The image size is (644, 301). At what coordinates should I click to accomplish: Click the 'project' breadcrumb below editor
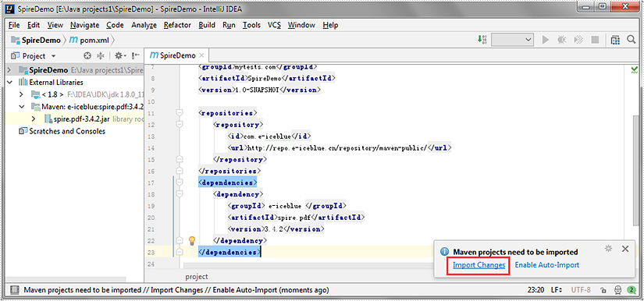(196, 277)
